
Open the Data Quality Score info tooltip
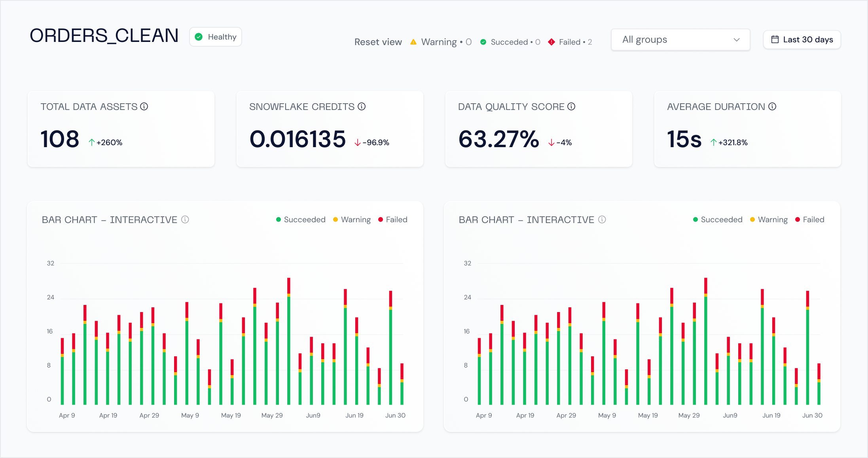click(571, 106)
